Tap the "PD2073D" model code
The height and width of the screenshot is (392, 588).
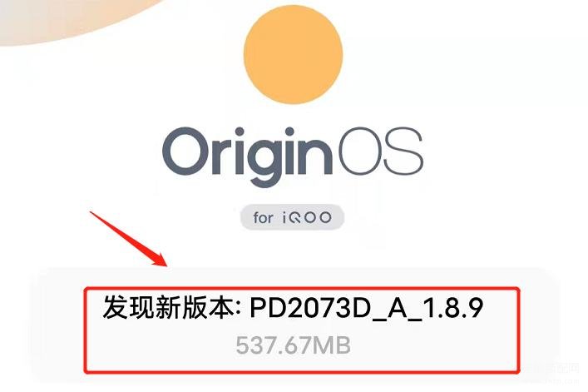point(309,307)
